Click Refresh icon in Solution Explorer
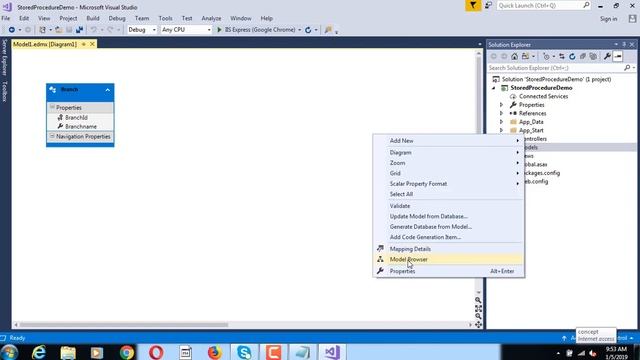The height and width of the screenshot is (360, 640). coord(572,57)
